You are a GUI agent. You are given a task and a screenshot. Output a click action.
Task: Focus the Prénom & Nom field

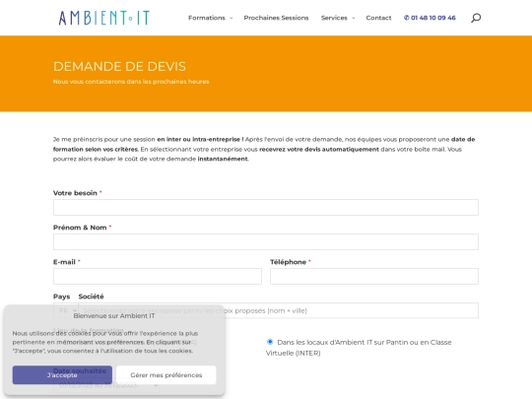click(266, 242)
